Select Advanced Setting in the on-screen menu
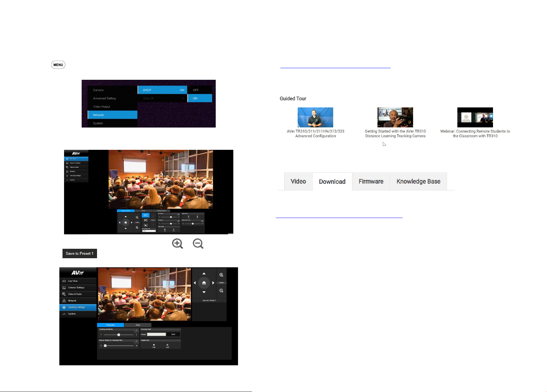Screen dimensions: 547x392 112,98
